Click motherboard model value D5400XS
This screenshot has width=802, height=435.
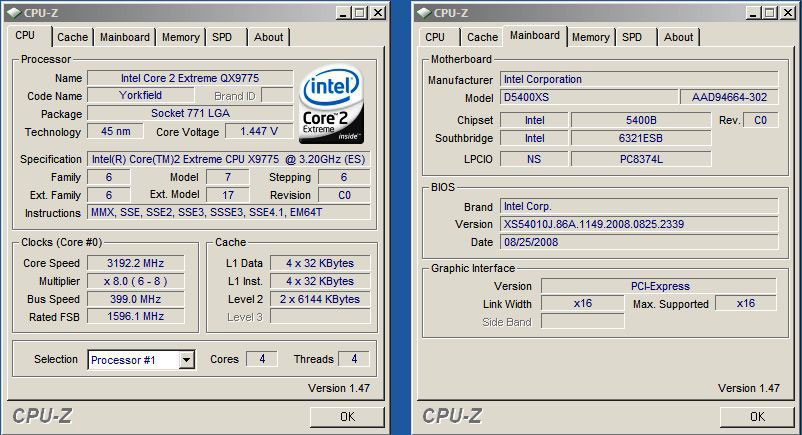pos(589,97)
